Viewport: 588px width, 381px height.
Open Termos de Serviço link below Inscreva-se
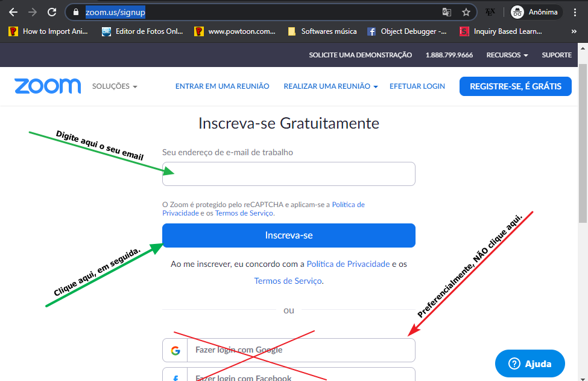pyautogui.click(x=288, y=281)
